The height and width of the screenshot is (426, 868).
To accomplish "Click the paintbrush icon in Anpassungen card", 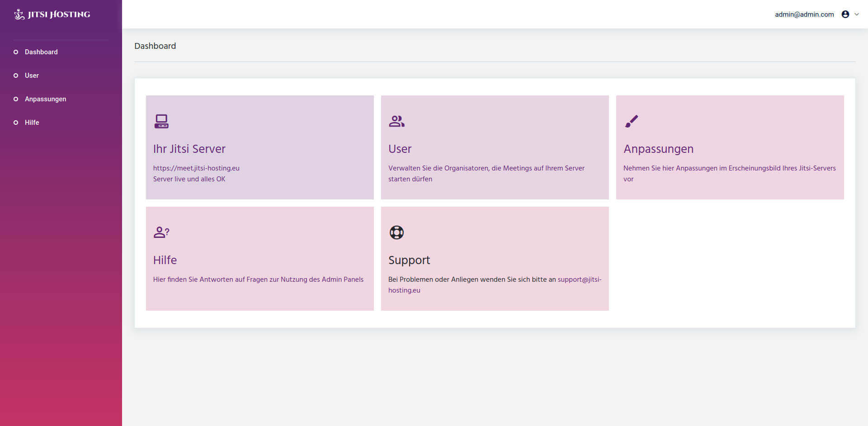I will (632, 121).
